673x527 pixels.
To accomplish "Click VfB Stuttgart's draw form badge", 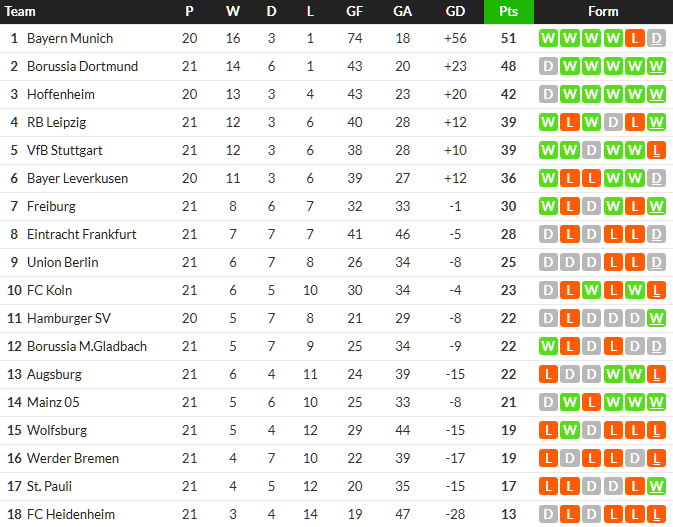I will [x=591, y=151].
